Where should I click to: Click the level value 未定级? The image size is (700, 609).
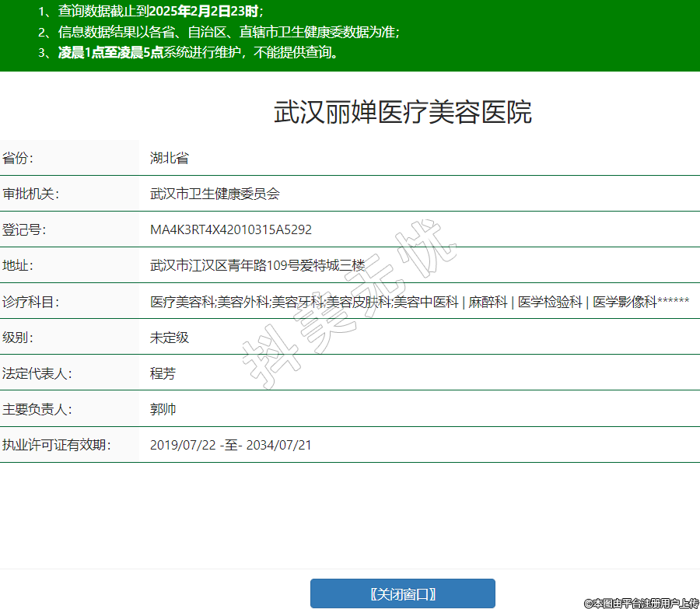click(169, 337)
